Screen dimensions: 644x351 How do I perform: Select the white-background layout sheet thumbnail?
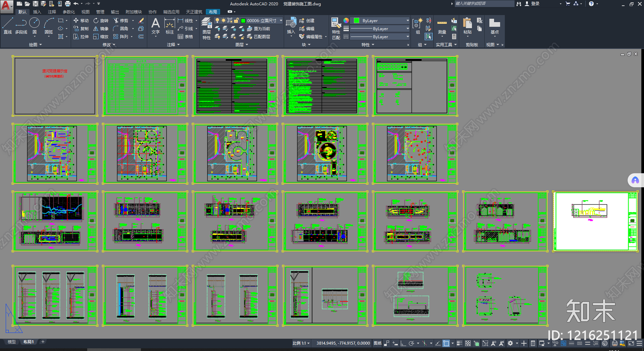(x=595, y=222)
